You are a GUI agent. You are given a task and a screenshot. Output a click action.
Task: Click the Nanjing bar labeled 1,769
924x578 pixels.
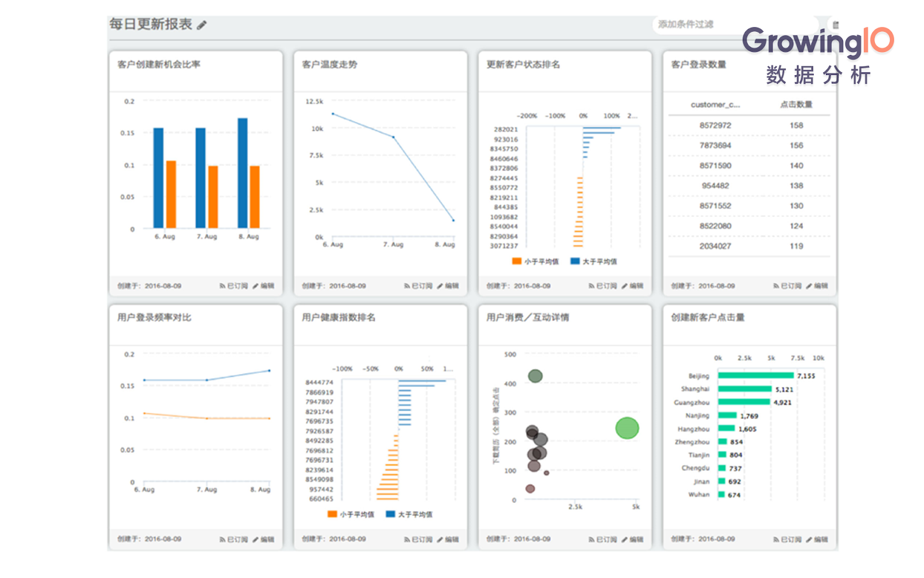coord(728,415)
